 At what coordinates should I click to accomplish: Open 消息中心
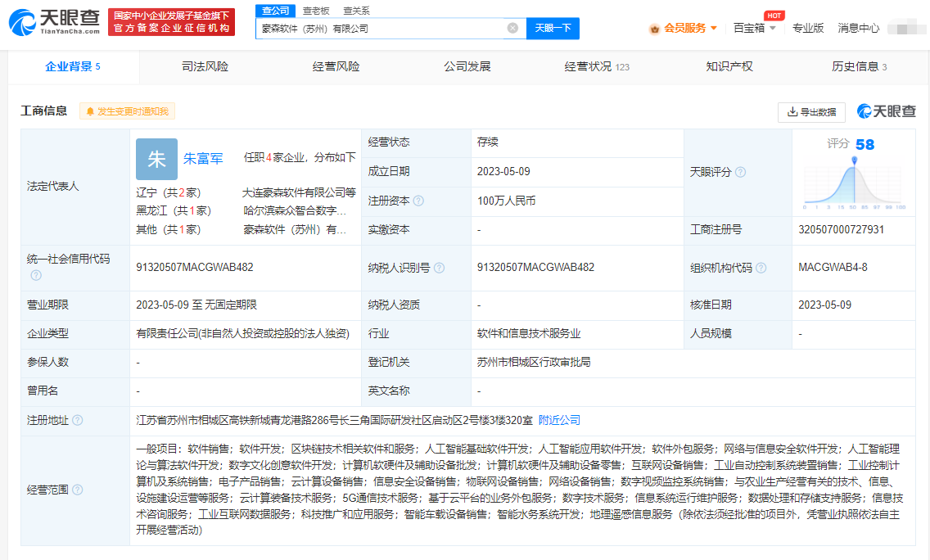point(858,28)
